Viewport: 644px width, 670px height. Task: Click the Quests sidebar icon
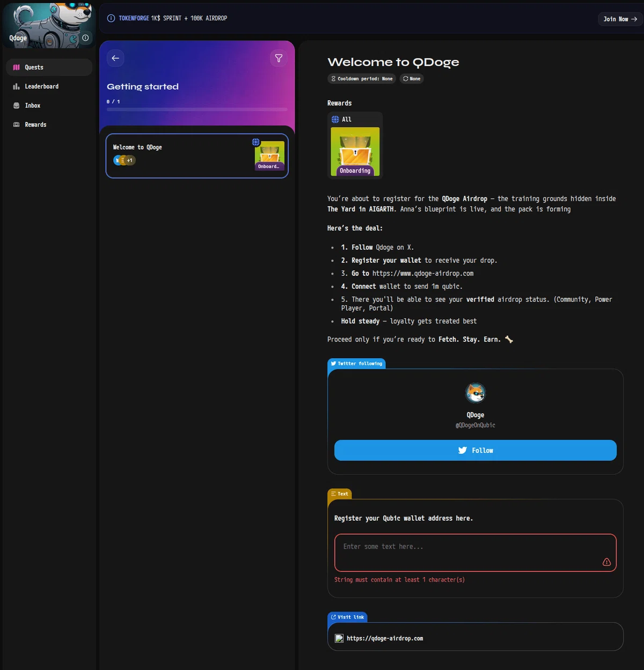(16, 67)
